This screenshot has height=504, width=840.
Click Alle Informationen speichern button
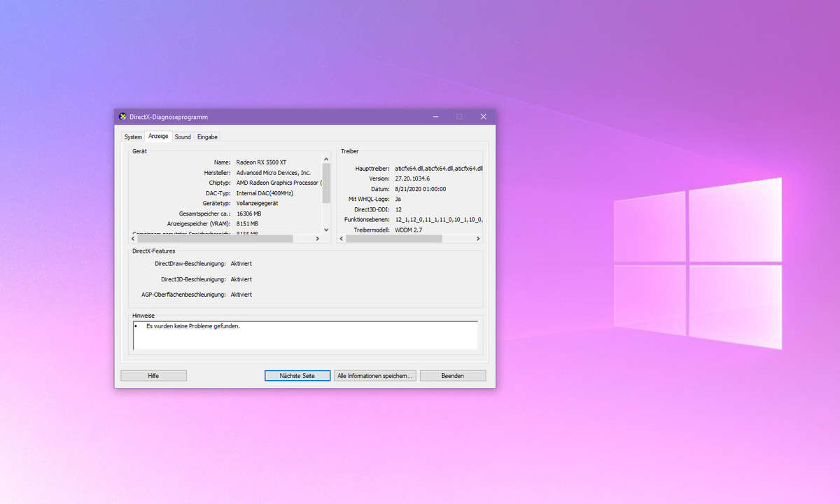pos(375,376)
